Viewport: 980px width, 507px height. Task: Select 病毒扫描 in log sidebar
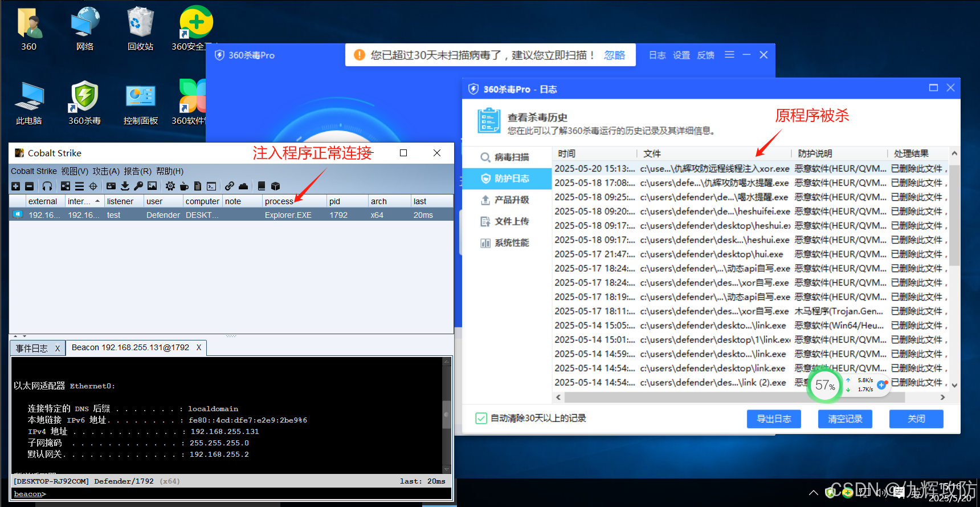tap(507, 157)
